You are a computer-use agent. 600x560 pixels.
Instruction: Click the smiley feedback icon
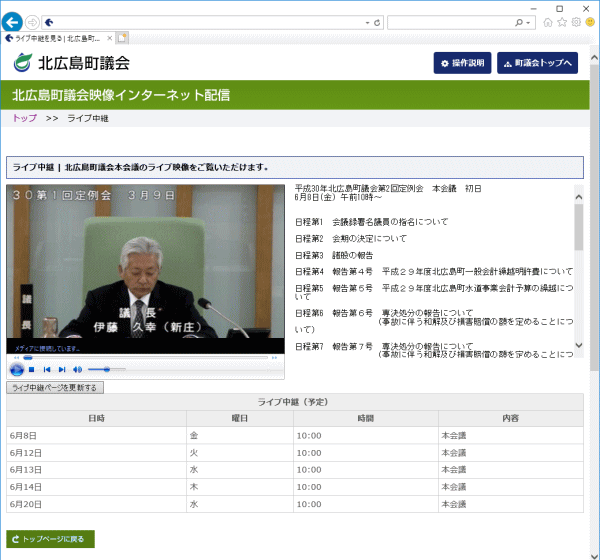click(590, 22)
